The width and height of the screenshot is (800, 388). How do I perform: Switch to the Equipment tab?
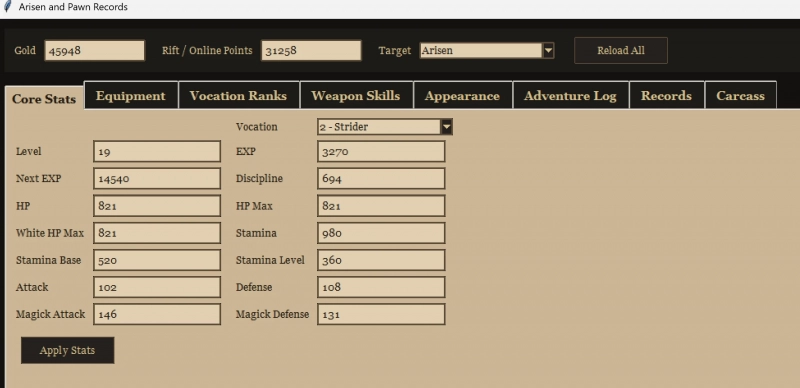tap(131, 95)
